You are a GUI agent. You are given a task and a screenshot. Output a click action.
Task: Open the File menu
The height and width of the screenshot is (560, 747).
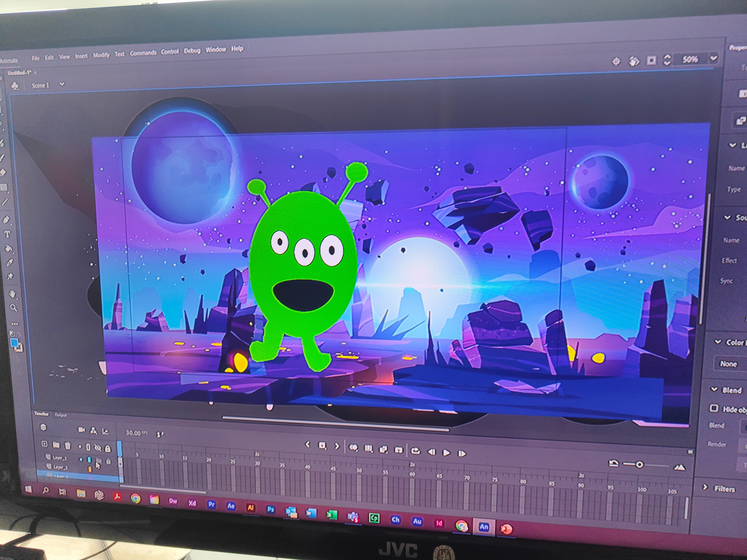coord(35,58)
